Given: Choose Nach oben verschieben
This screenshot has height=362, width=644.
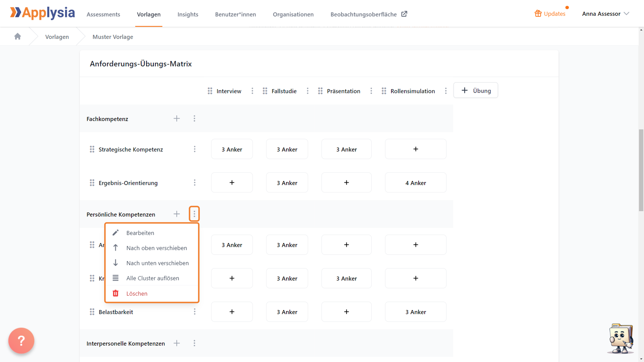Looking at the screenshot, I should pos(152,248).
